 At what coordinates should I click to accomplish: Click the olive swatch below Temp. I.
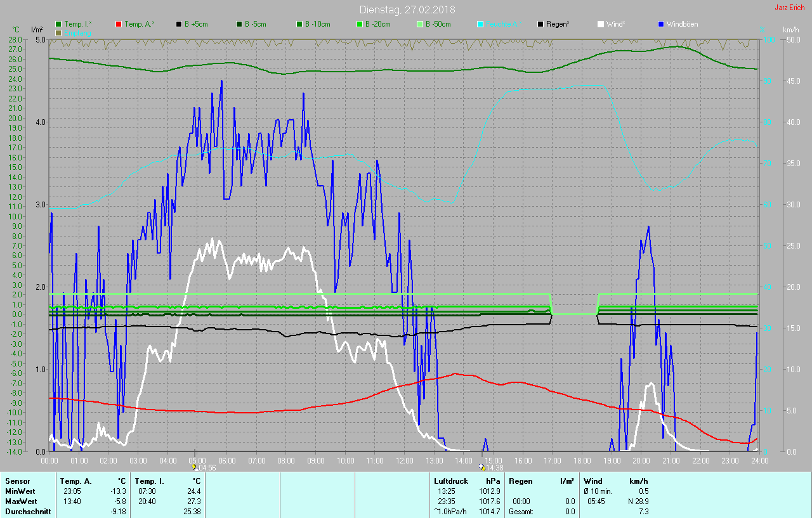(x=58, y=32)
